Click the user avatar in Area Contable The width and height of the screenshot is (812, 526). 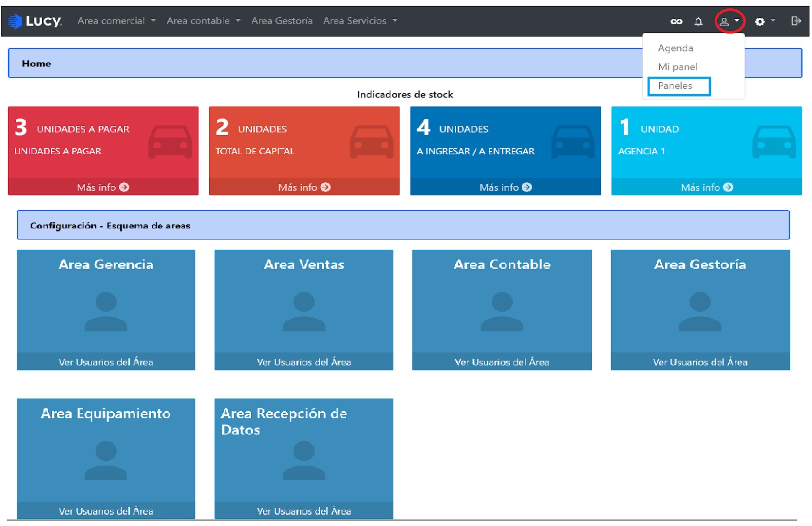[x=501, y=311]
